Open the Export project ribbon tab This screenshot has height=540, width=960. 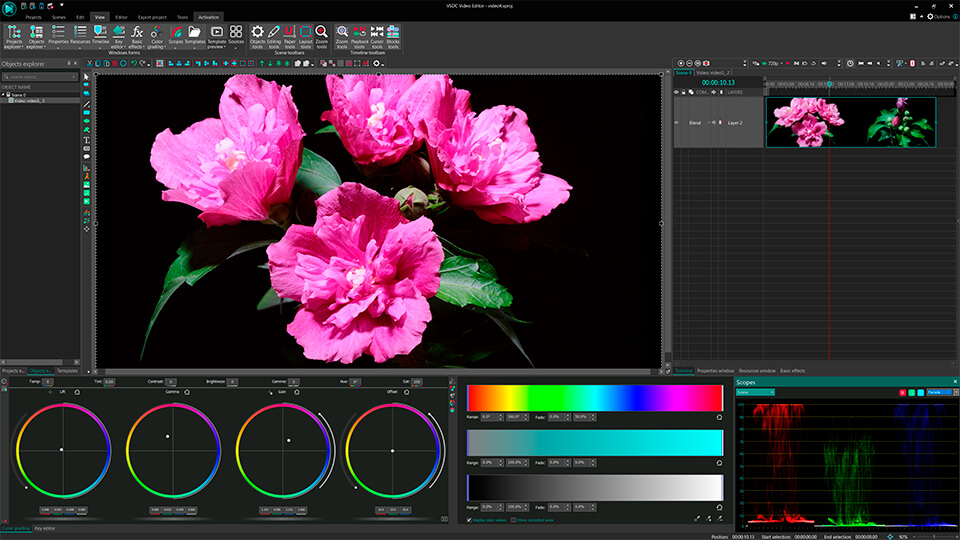152,17
